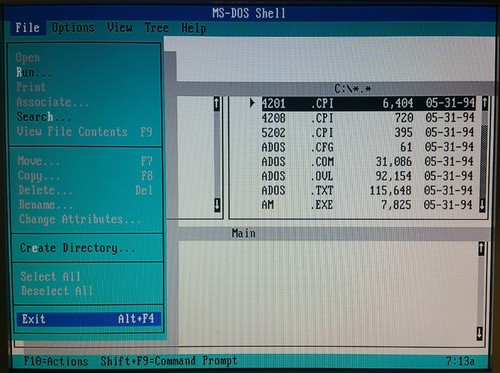Click the file list scroll-down arrow
The width and height of the screenshot is (500, 373).
click(x=482, y=205)
